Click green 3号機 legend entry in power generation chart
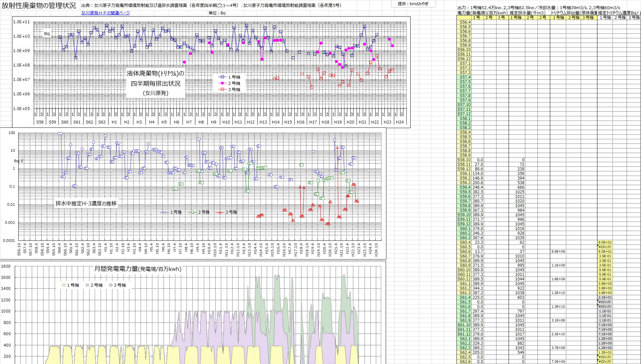Viewport: 641px width, 364px height. coord(118,285)
